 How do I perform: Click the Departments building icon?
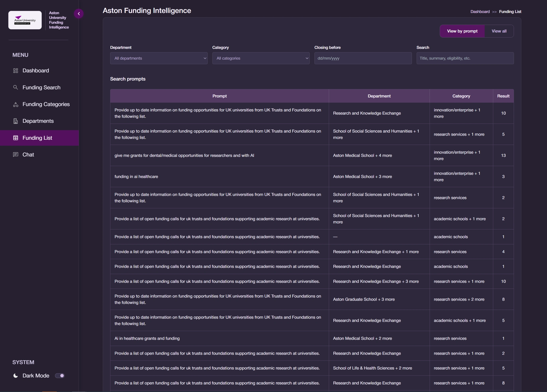16,121
